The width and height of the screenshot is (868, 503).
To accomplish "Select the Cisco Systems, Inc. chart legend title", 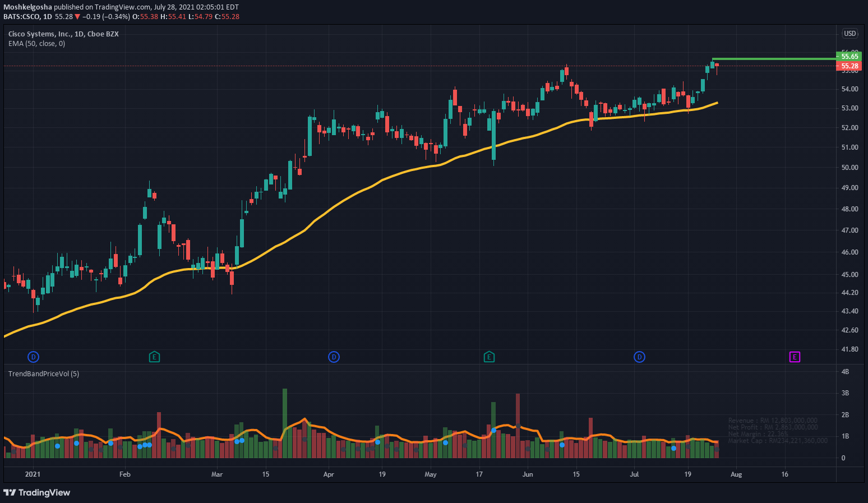I will click(x=63, y=34).
